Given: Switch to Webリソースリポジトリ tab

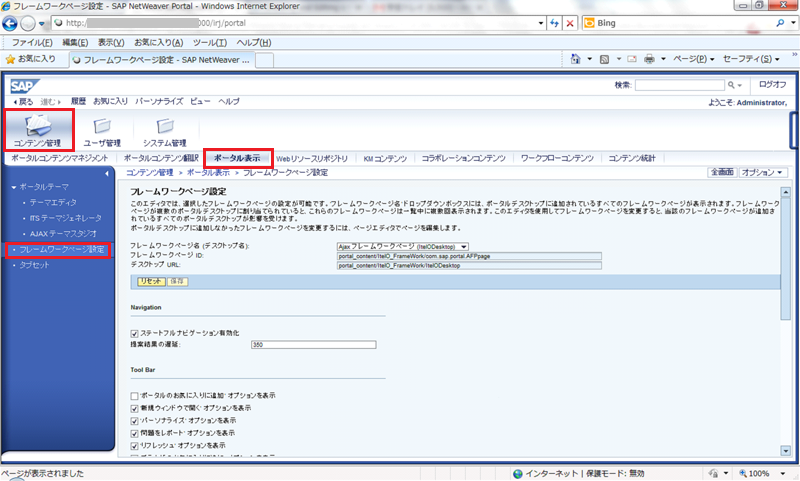Looking at the screenshot, I should point(312,159).
